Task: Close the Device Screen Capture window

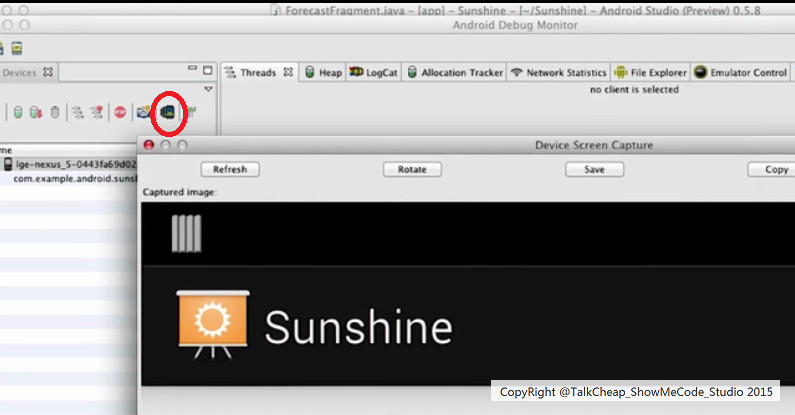Action: coord(149,145)
